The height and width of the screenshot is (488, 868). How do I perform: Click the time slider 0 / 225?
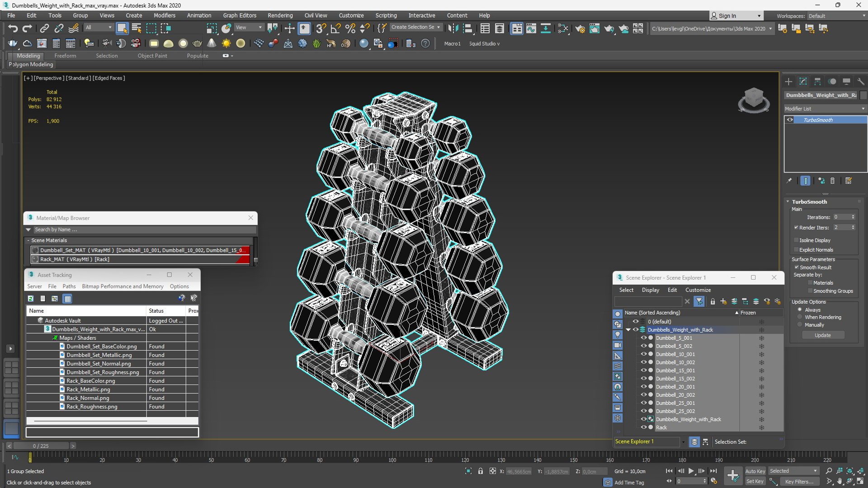(x=41, y=446)
